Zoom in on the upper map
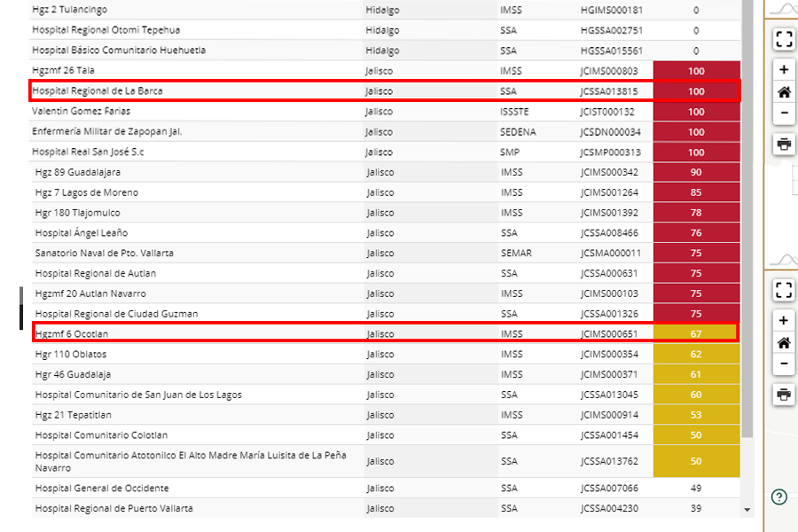The width and height of the screenshot is (798, 532). [784, 70]
